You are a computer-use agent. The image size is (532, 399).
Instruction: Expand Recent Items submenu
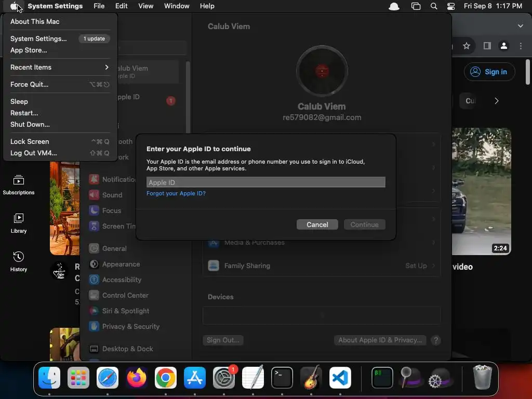click(59, 67)
